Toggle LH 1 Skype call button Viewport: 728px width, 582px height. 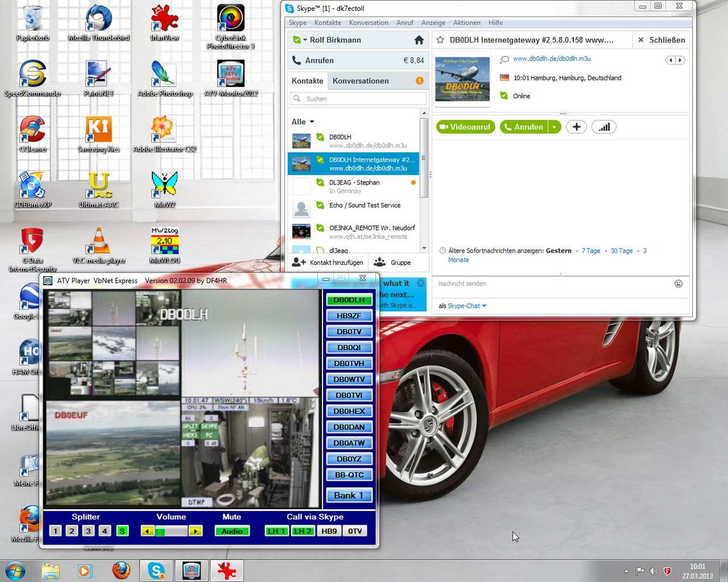point(277,531)
